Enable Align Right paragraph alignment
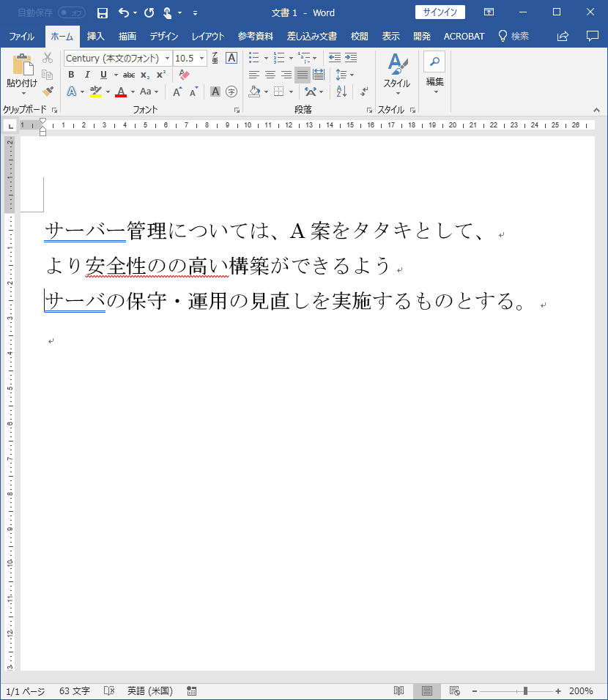Screen dimensions: 608x700 [x=286, y=75]
